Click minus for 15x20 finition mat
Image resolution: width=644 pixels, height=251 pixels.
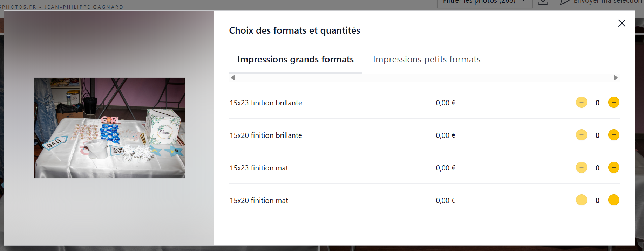pos(581,200)
